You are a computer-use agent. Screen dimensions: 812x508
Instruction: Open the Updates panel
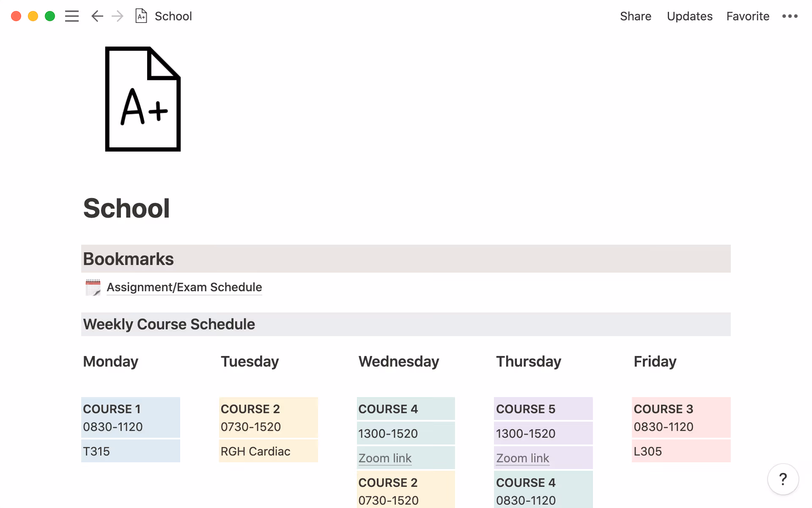[689, 16]
